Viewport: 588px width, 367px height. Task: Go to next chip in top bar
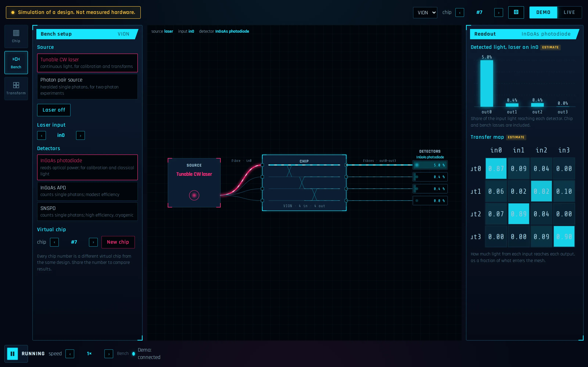tap(499, 13)
